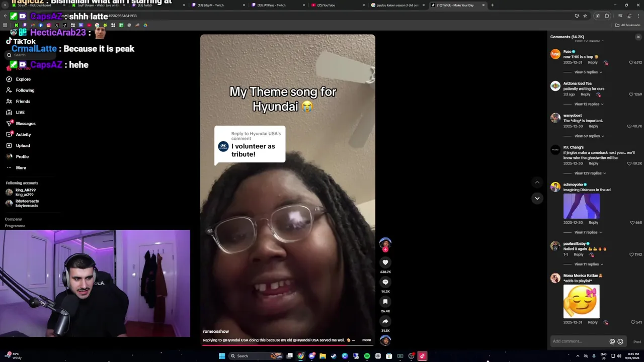
Task: Expand 'View 12 replies' under AriZona Iced Tea
Action: (589, 104)
